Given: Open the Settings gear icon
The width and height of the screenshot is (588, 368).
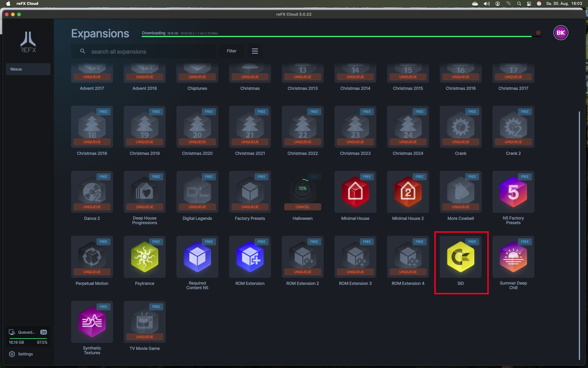Looking at the screenshot, I should click(12, 354).
